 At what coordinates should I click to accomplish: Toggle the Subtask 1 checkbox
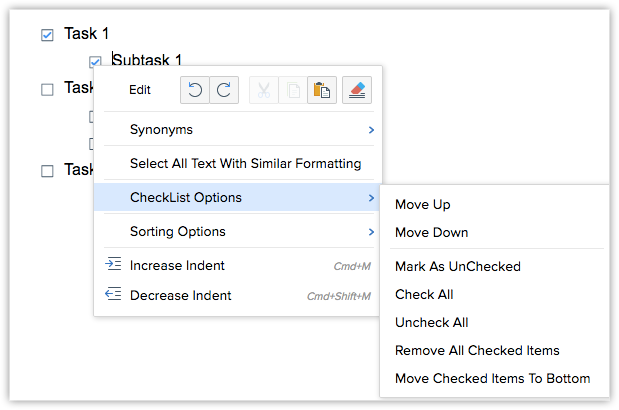[x=95, y=61]
